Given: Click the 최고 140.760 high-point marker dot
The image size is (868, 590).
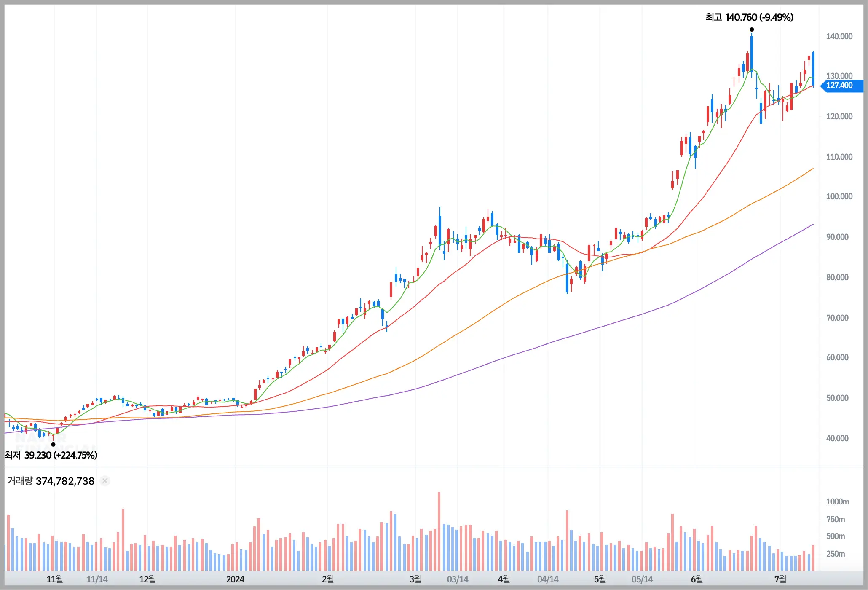Looking at the screenshot, I should [752, 29].
